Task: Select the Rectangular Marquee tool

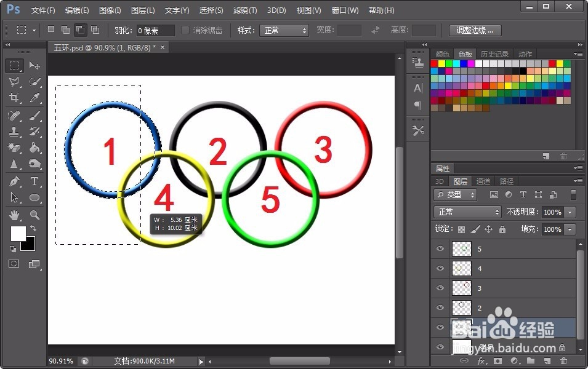Action: (14, 66)
